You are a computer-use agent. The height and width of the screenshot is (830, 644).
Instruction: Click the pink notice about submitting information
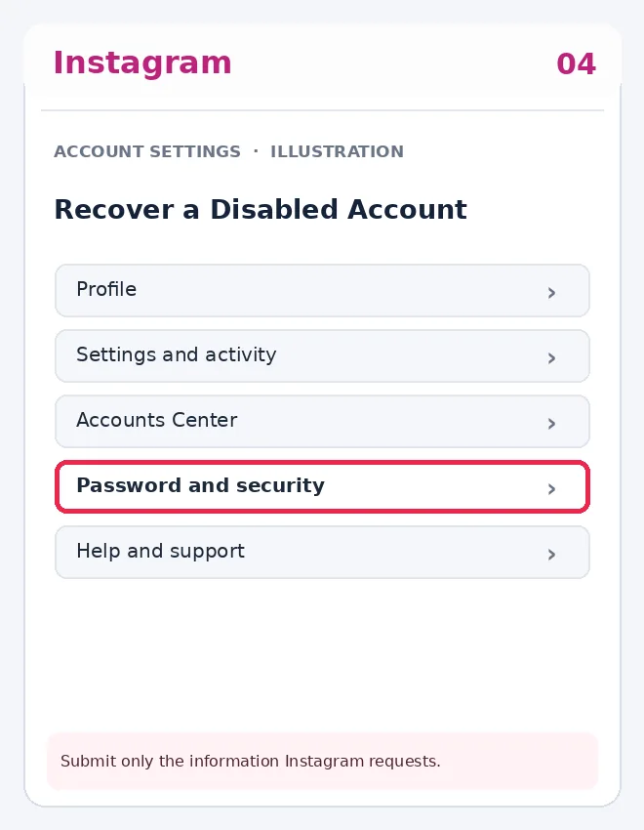pyautogui.click(x=322, y=761)
